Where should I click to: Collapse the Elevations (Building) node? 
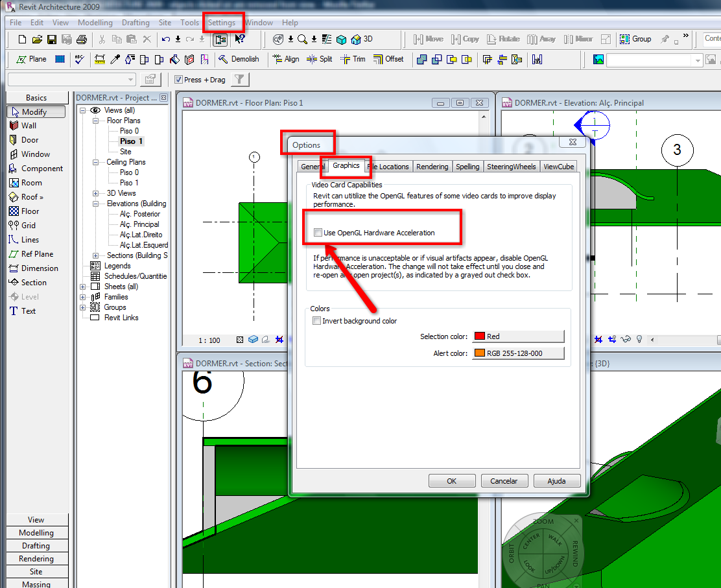(x=96, y=204)
